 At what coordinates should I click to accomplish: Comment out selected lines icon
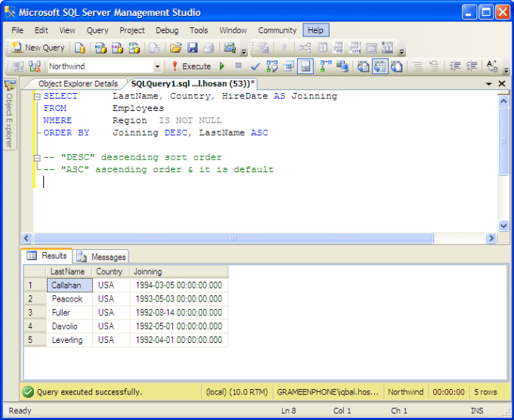417,66
